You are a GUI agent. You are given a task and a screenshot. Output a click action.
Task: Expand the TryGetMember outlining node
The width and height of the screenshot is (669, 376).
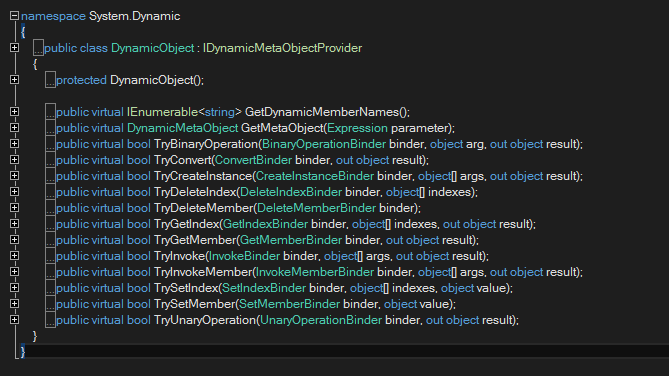coord(15,240)
